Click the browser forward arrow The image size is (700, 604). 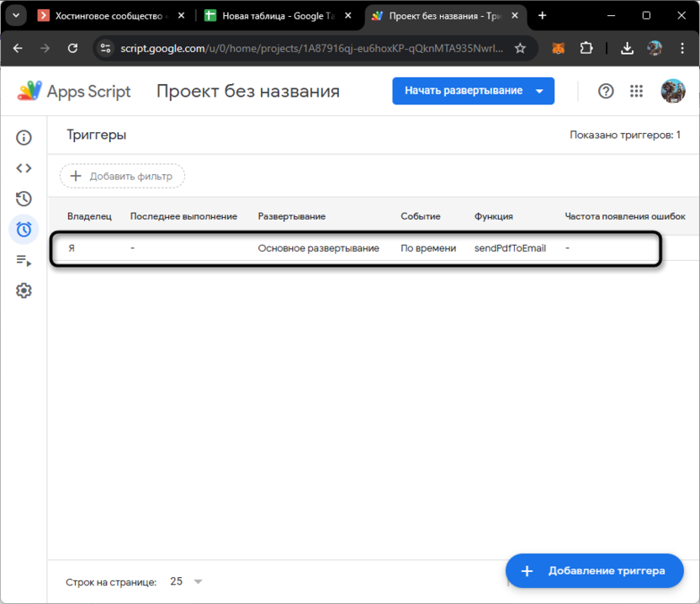45,48
